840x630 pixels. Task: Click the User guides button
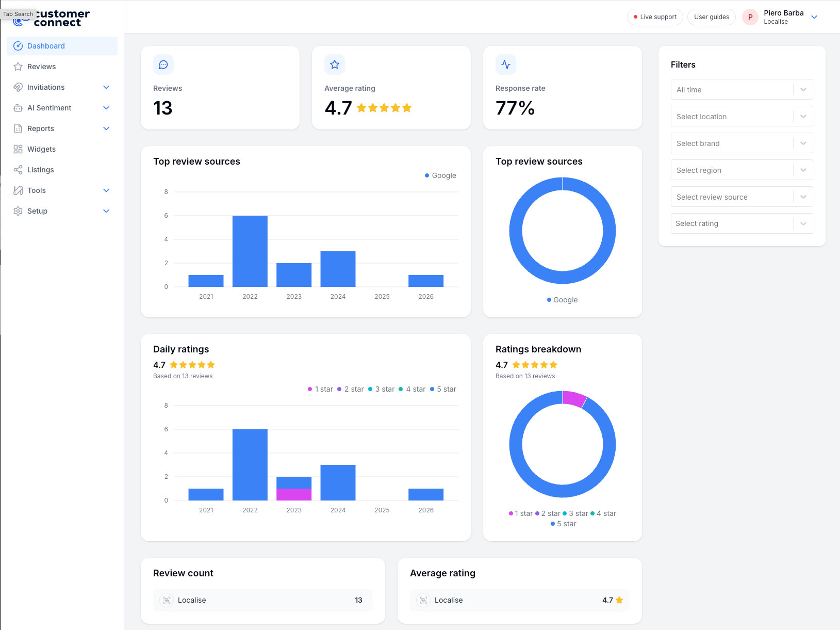[712, 17]
